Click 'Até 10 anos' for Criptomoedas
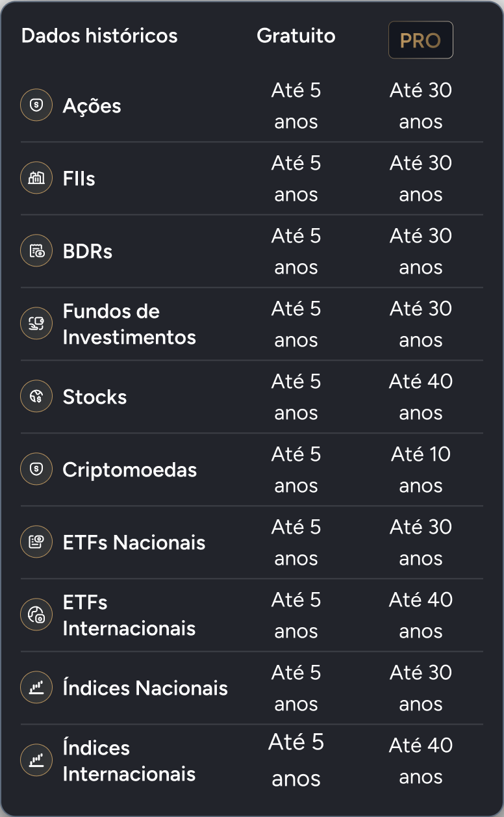The height and width of the screenshot is (817, 504). 421,469
